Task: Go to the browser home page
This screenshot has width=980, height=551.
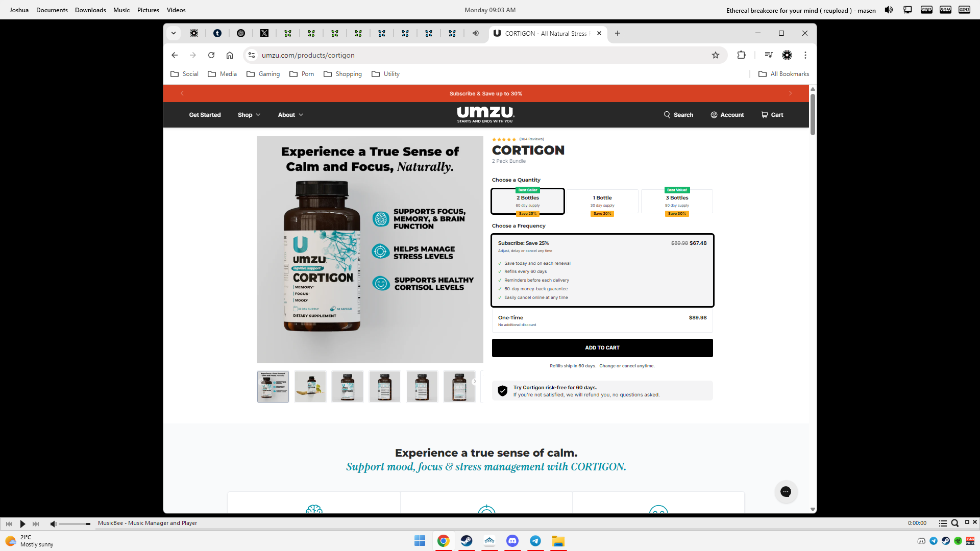Action: tap(230, 55)
